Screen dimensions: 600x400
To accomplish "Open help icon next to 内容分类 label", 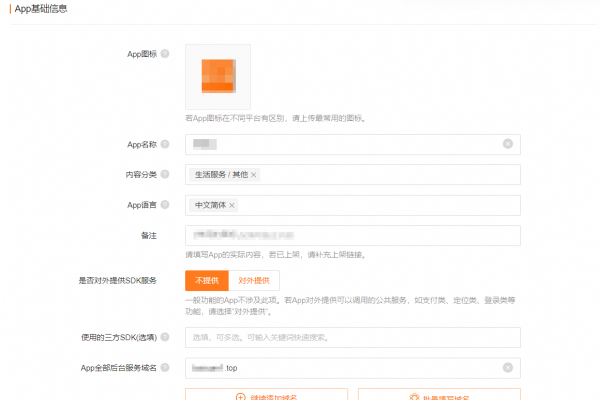I will pos(165,174).
